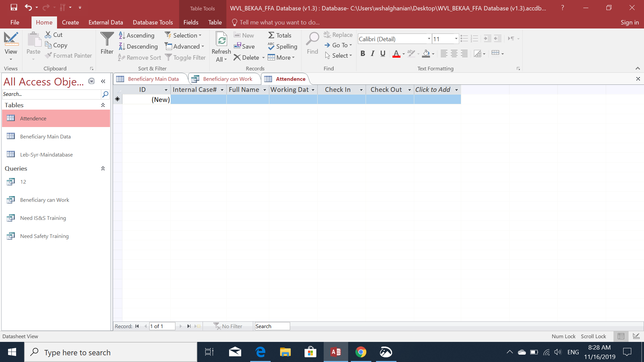Delete the selected record

(247, 57)
